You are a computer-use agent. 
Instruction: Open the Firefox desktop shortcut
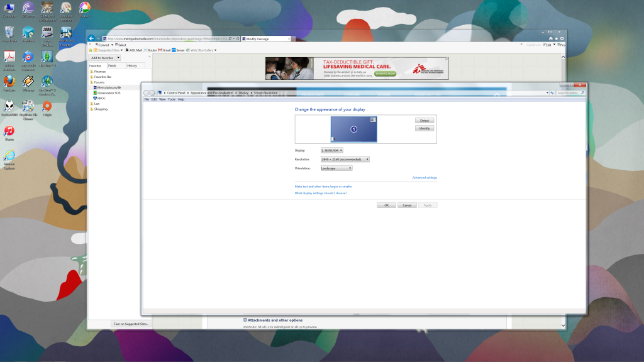coord(9,82)
